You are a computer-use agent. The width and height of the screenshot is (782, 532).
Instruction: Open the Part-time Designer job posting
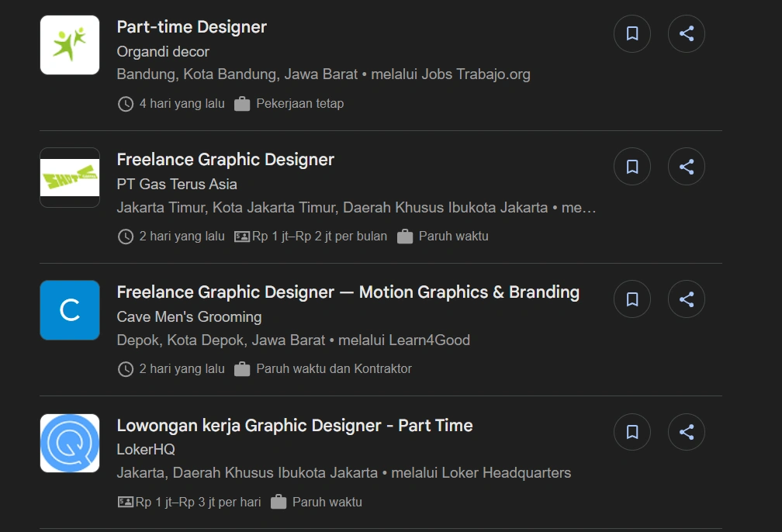click(x=192, y=26)
